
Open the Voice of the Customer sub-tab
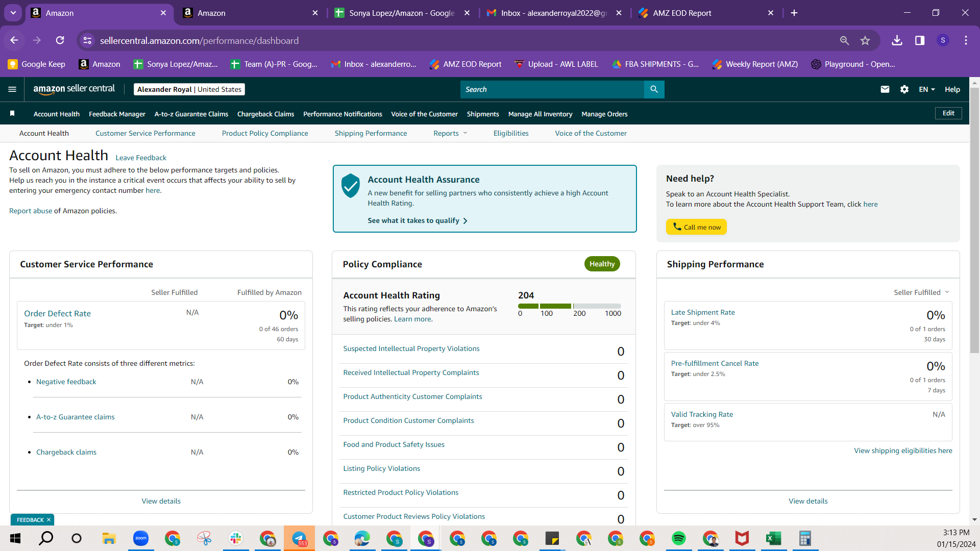591,133
